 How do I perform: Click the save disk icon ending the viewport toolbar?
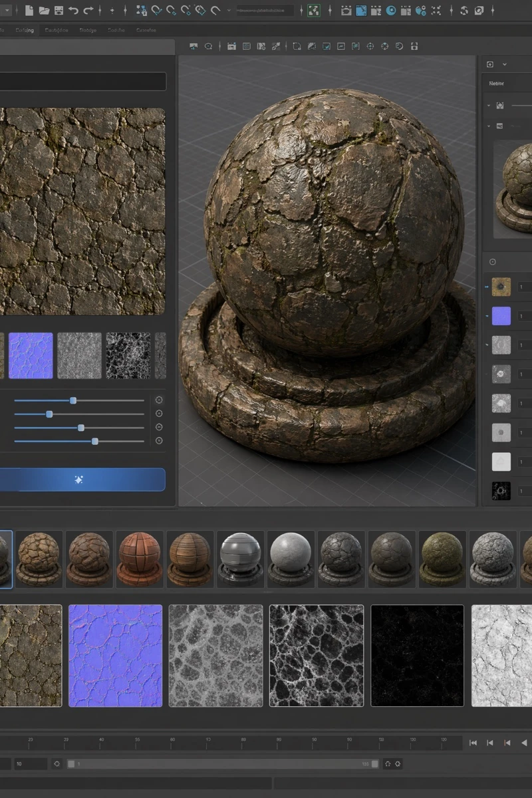click(x=415, y=47)
